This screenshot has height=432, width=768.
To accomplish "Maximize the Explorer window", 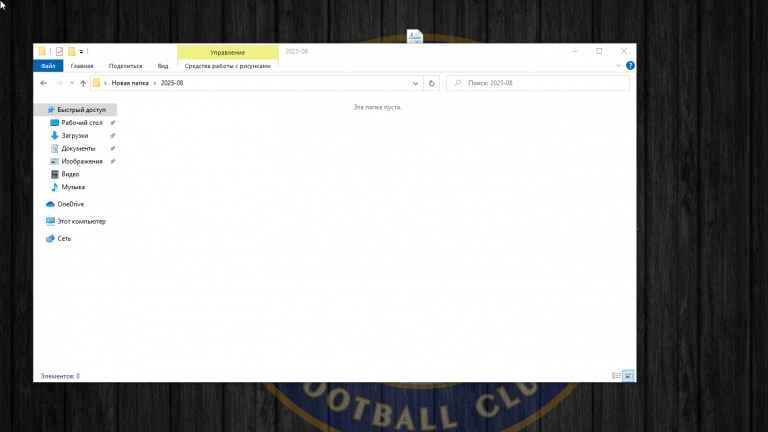I will point(599,51).
